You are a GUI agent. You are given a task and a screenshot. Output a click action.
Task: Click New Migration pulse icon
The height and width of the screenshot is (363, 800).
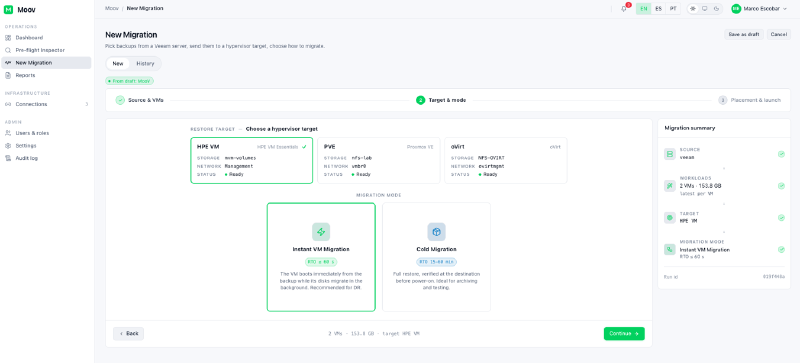pos(8,63)
